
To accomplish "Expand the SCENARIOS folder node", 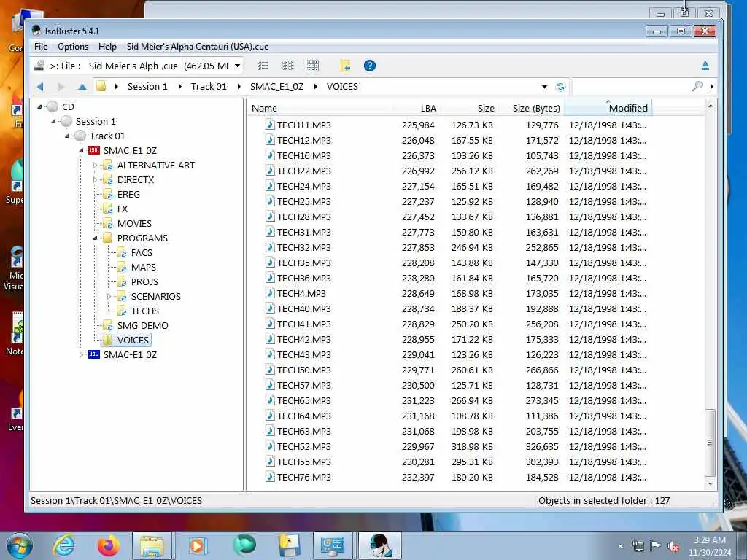I will pos(109,296).
